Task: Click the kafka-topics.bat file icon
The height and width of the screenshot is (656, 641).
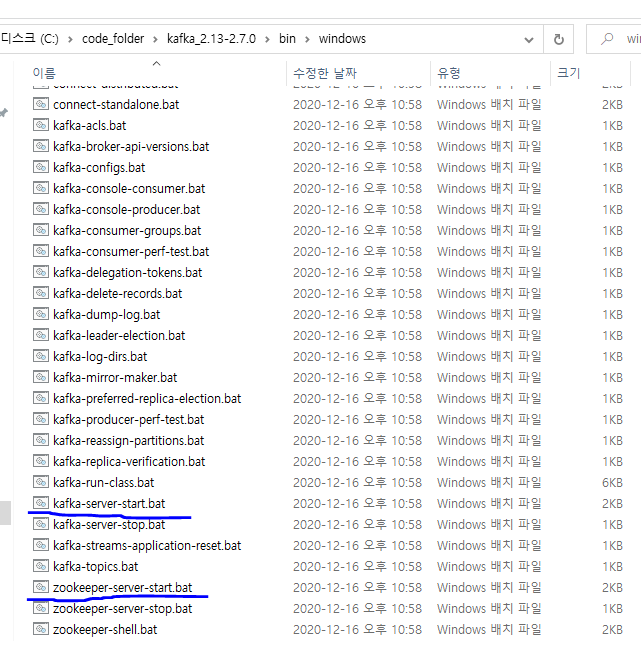Action: tap(41, 566)
